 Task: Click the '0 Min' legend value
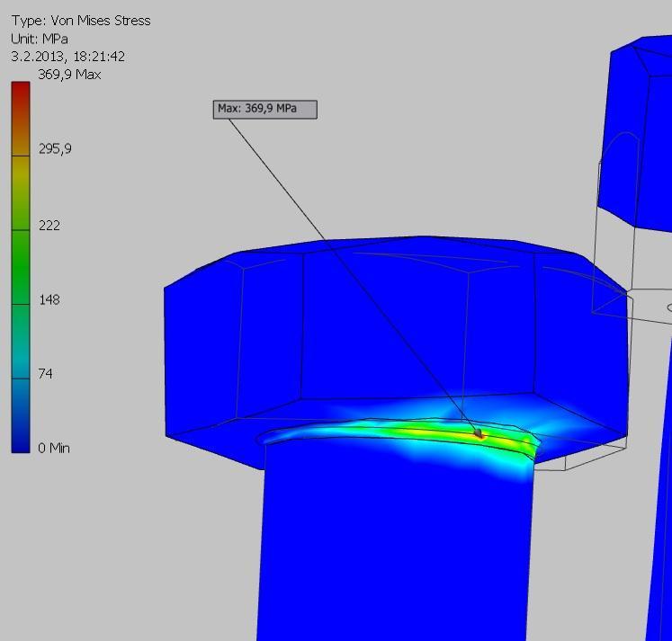tap(54, 448)
